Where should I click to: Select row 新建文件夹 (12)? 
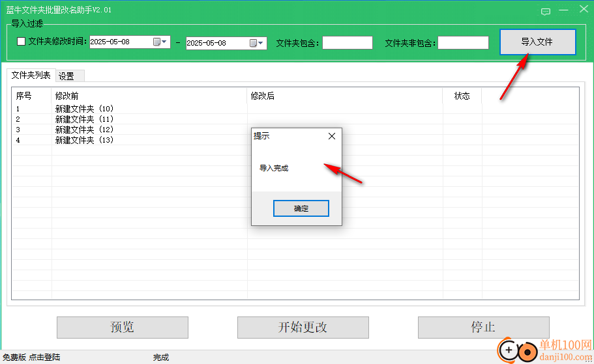pyautogui.click(x=295, y=130)
